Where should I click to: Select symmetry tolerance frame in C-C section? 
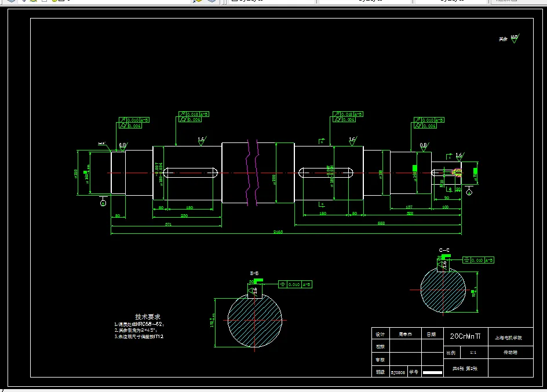478,260
